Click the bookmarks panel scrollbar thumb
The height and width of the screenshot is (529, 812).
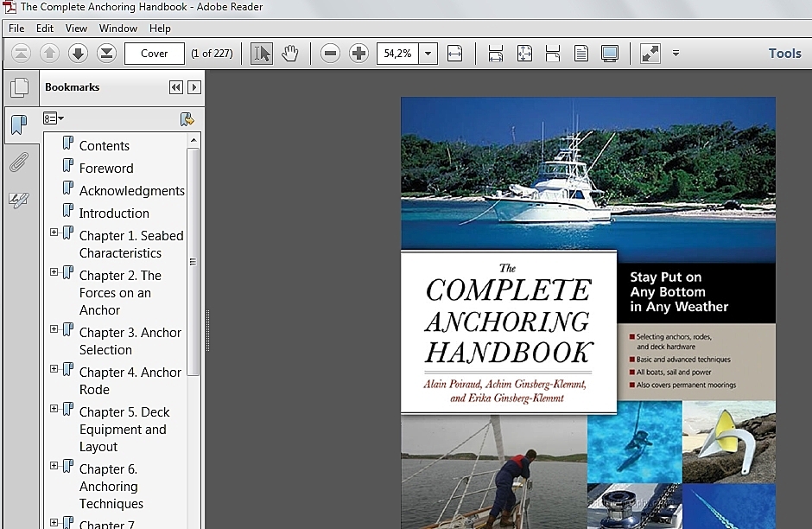pos(193,262)
